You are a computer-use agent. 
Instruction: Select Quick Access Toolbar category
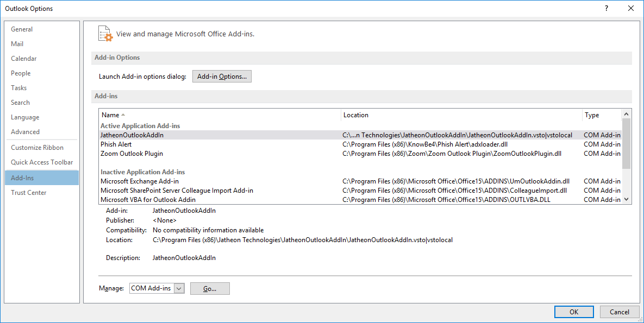[42, 162]
